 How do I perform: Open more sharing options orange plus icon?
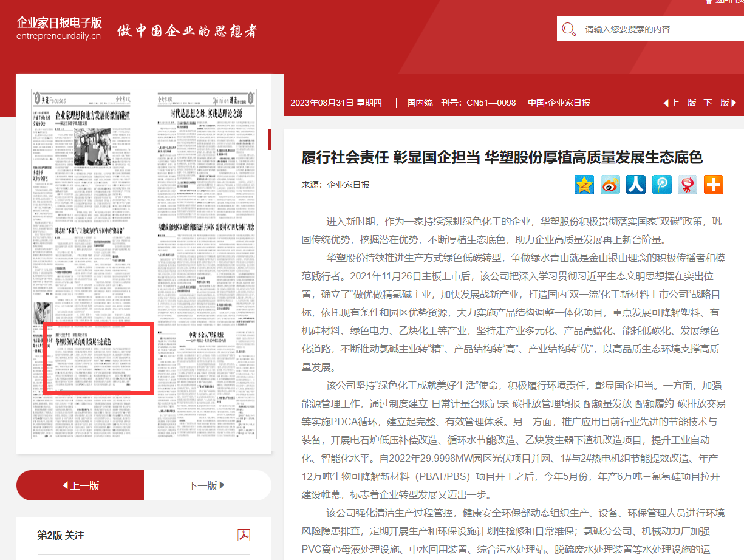[x=713, y=185]
